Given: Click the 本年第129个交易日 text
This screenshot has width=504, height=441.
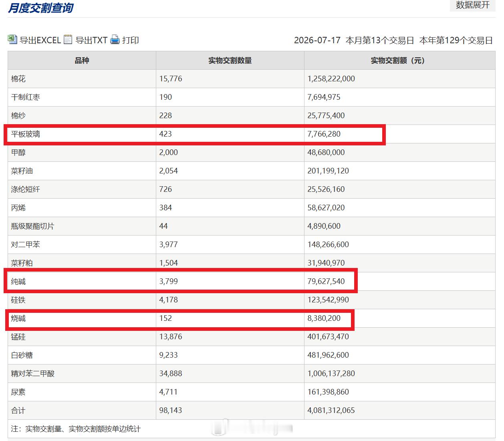Looking at the screenshot, I should (456, 40).
